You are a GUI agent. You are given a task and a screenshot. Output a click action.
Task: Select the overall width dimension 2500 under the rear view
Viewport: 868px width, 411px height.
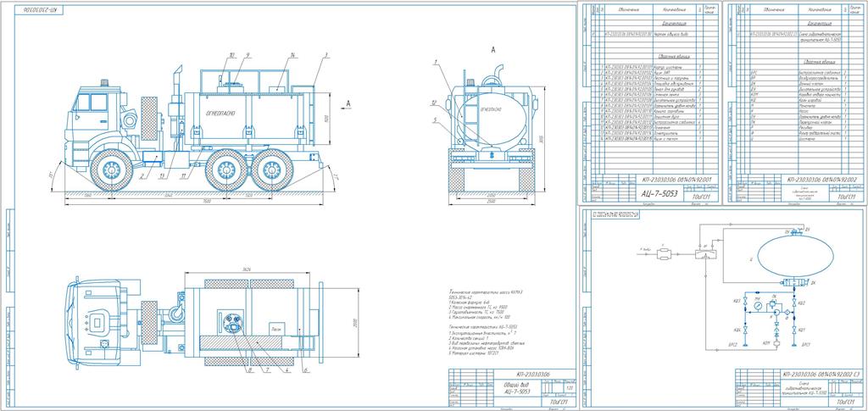point(491,203)
